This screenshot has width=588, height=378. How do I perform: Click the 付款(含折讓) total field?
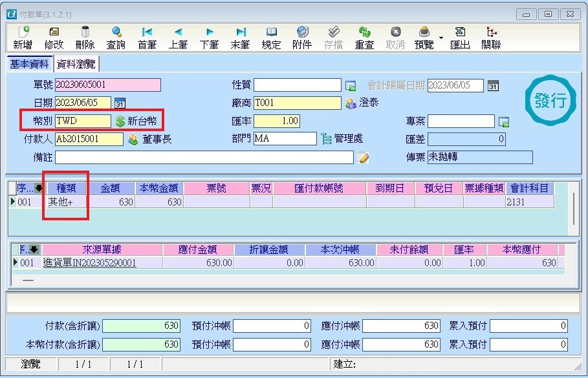(x=142, y=326)
